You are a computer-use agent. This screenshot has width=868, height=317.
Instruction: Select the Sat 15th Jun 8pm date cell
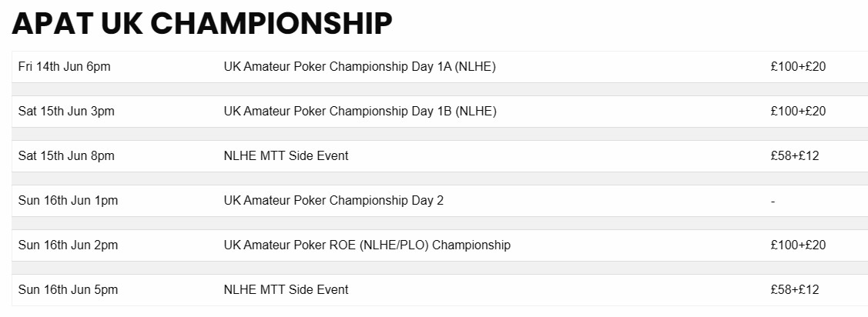pyautogui.click(x=66, y=156)
